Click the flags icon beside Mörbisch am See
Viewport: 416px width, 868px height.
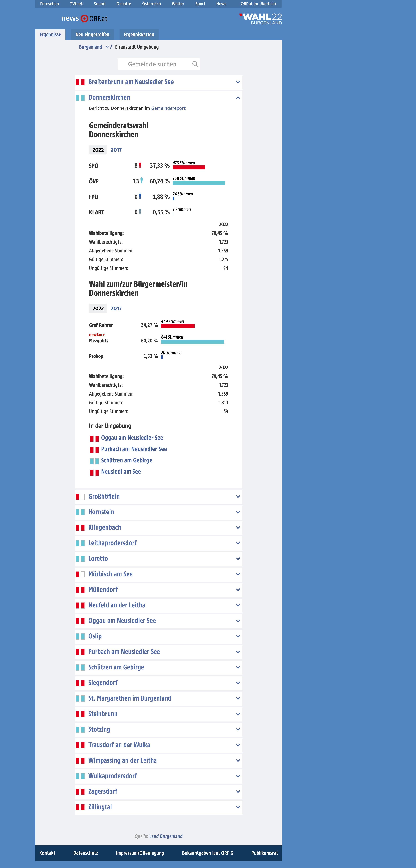pyautogui.click(x=80, y=574)
